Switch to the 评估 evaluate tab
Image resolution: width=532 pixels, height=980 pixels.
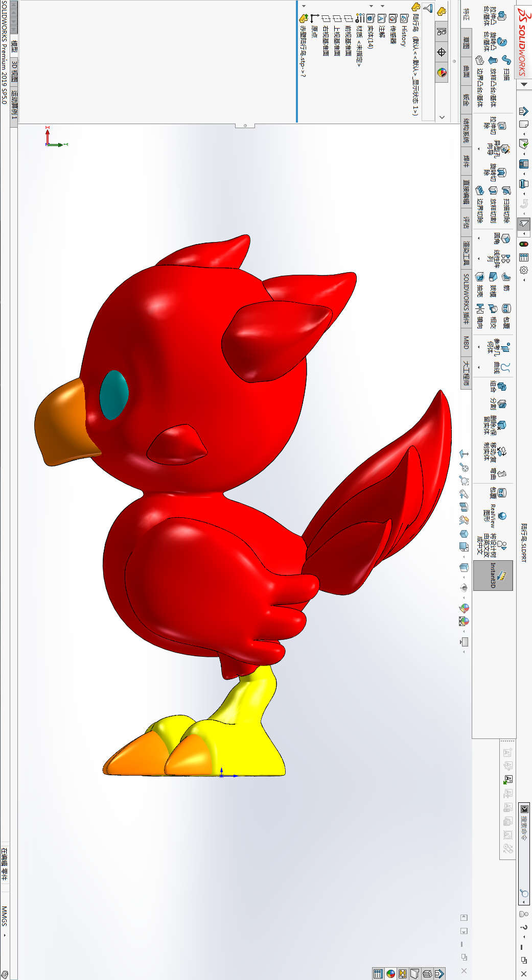click(x=466, y=222)
